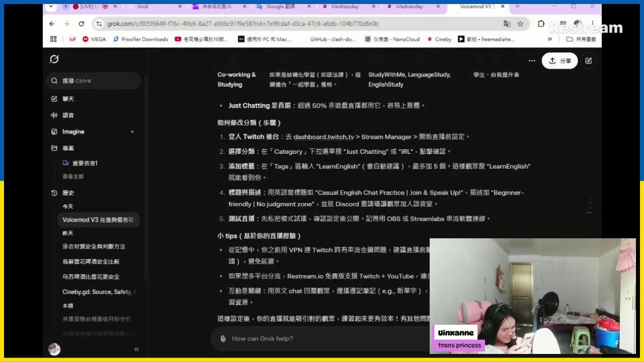The image size is (644, 362).
Task: Click the webcam overlay thumbnail
Action: pos(533,296)
